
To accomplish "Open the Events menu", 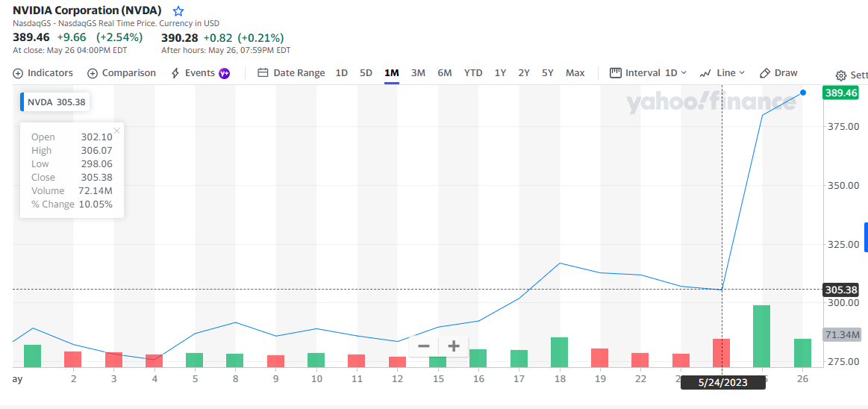I will pyautogui.click(x=193, y=73).
